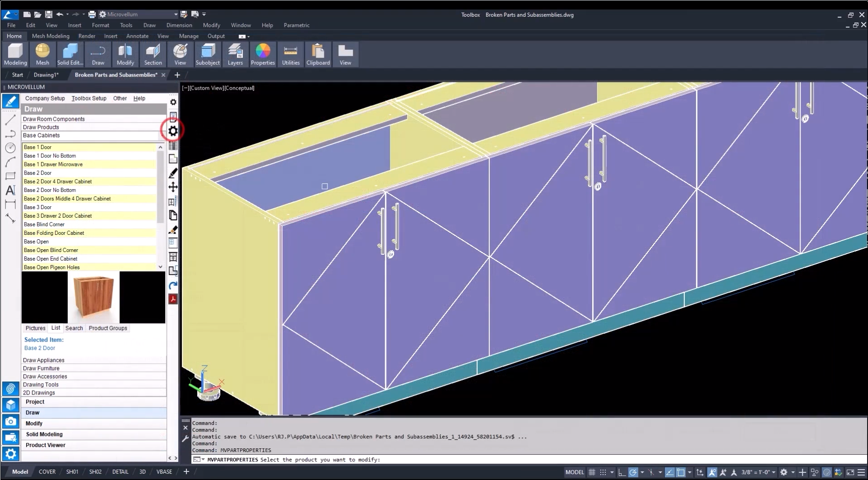Click the pencil edit icon in toolbox strip
The width and height of the screenshot is (868, 480).
tap(173, 173)
